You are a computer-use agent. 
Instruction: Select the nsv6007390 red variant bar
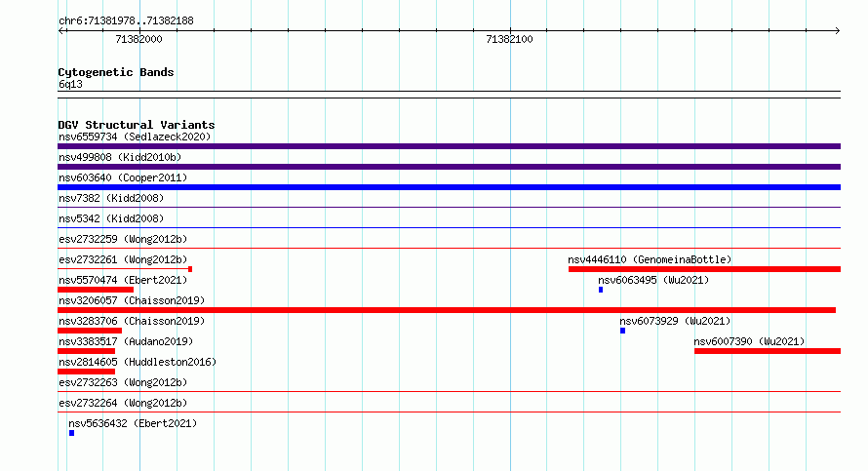tap(768, 351)
